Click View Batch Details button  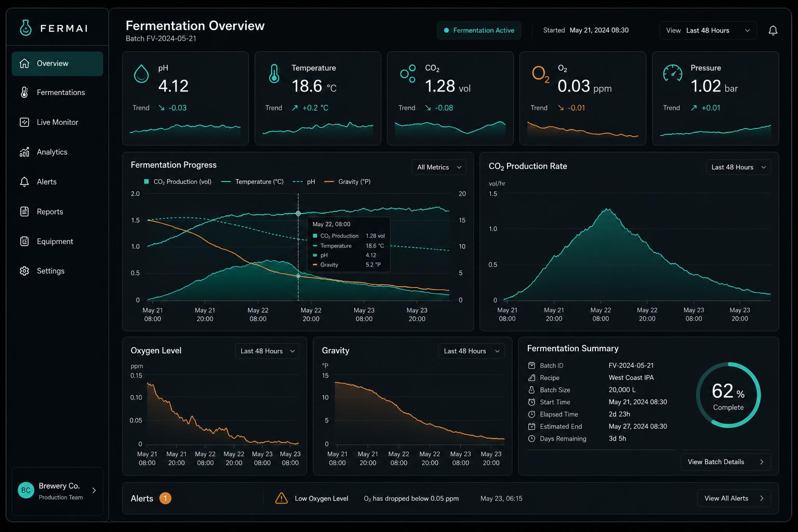pyautogui.click(x=726, y=462)
